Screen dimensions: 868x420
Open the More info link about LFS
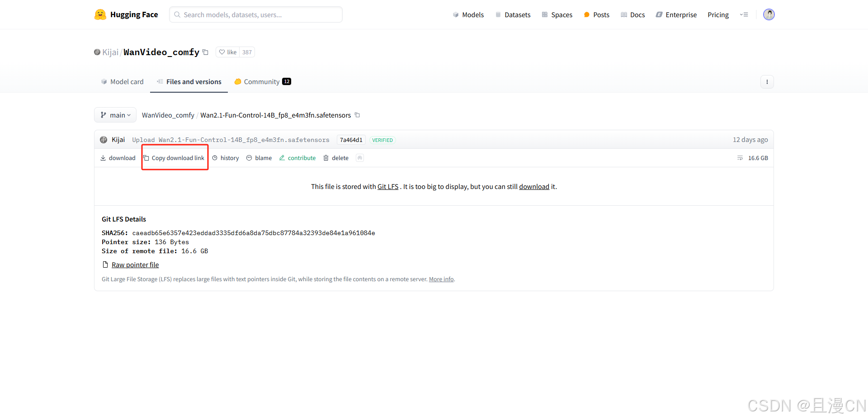(x=441, y=279)
